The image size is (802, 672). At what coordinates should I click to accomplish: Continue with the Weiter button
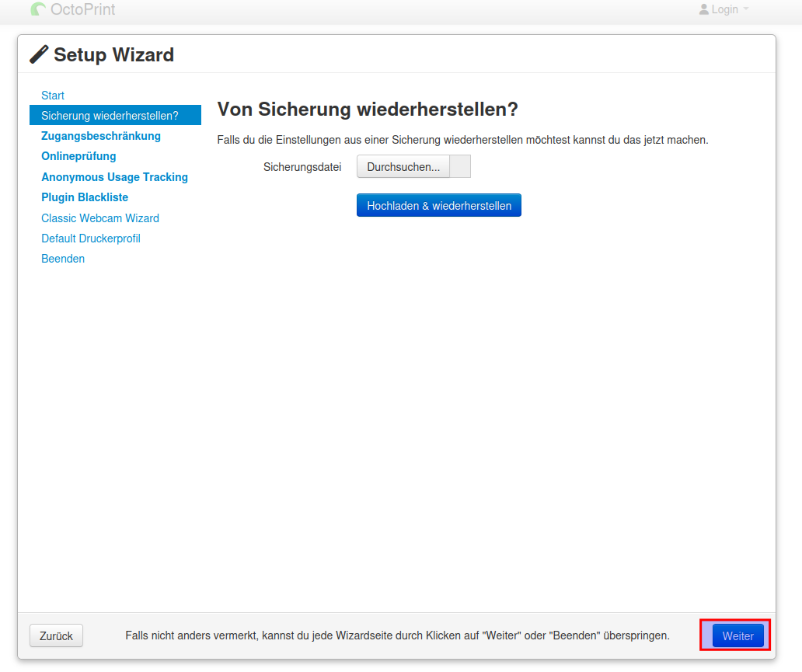737,635
